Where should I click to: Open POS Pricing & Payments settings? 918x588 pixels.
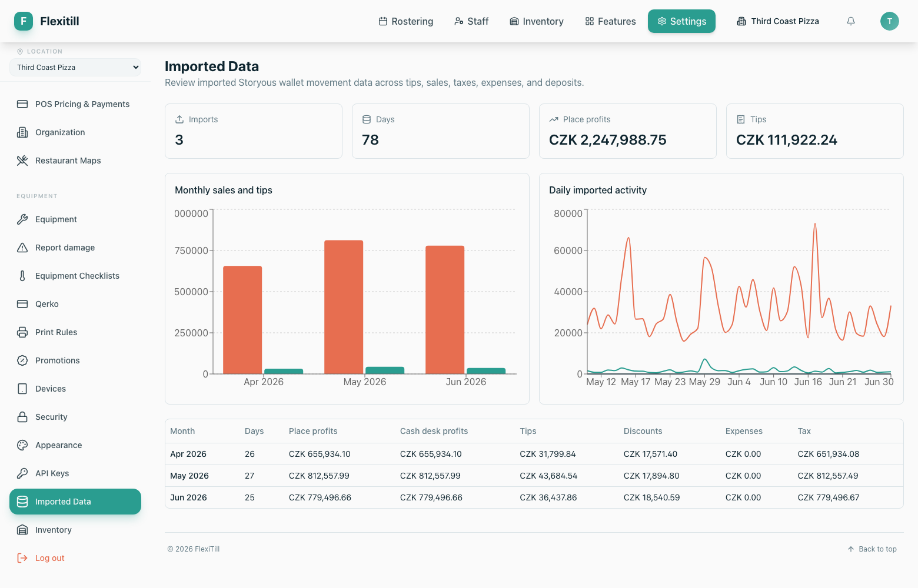[75, 104]
